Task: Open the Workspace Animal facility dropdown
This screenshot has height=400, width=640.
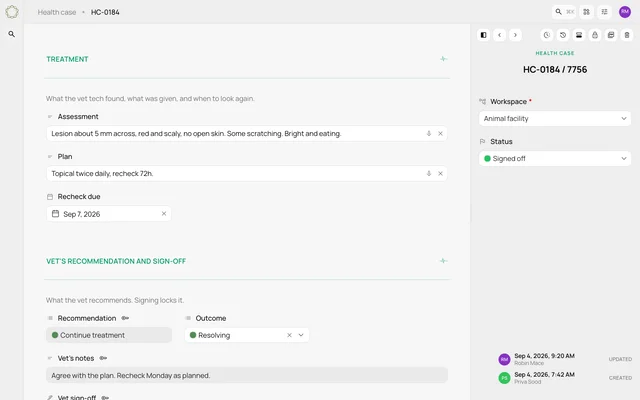Action: click(555, 119)
